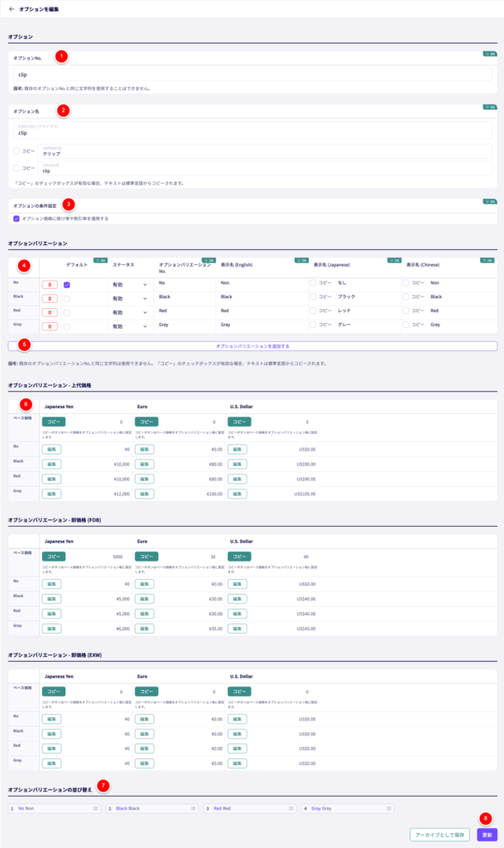Copy the U.S. Dollar base price in 卸価格 (EXW)
This screenshot has width=504, height=848.
tap(239, 691)
